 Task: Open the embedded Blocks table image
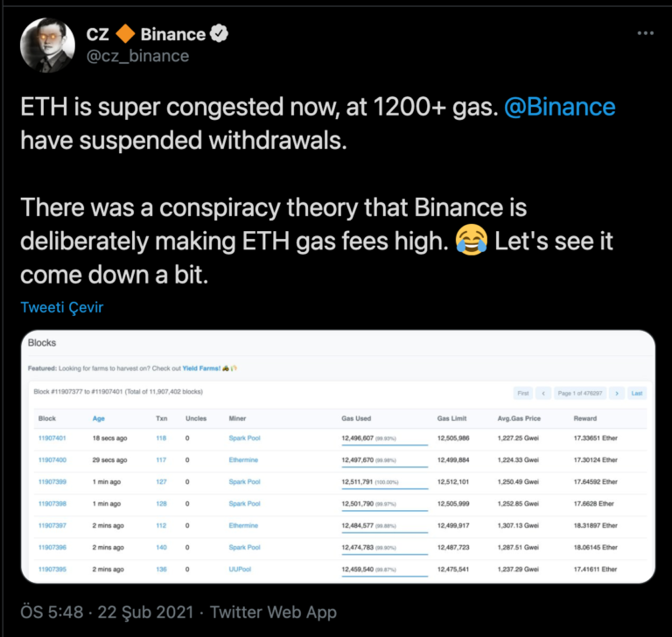[338, 457]
